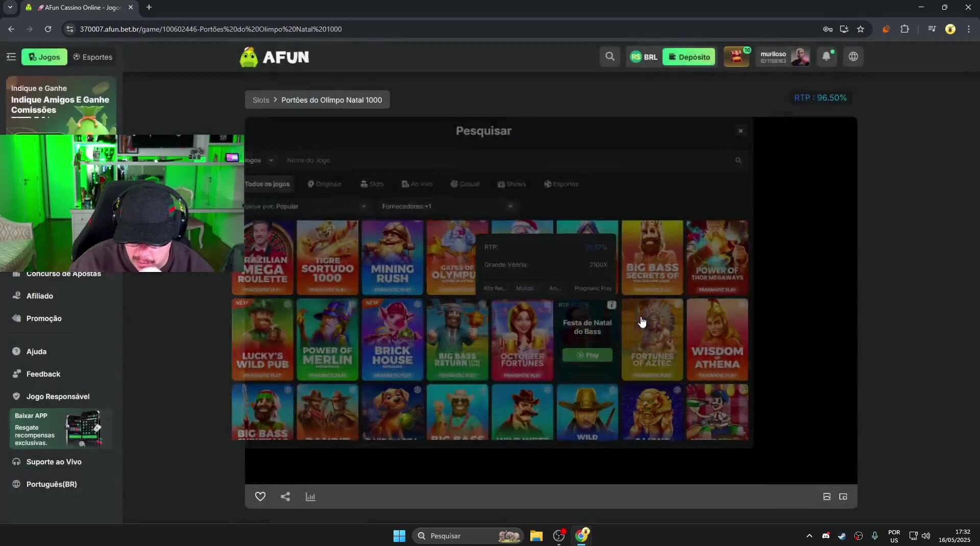
Task: Open Fortunes of Aztec game thumbnail
Action: coord(652,340)
